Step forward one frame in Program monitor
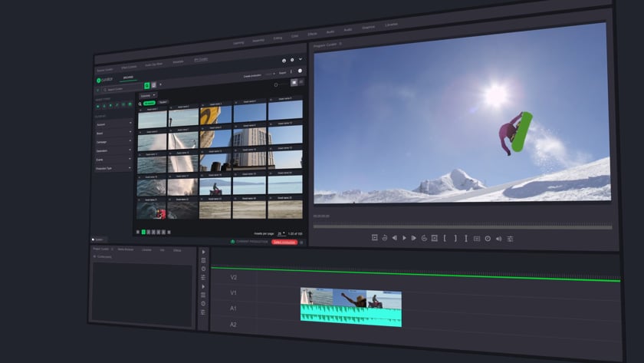This screenshot has height=363, width=644. [414, 238]
